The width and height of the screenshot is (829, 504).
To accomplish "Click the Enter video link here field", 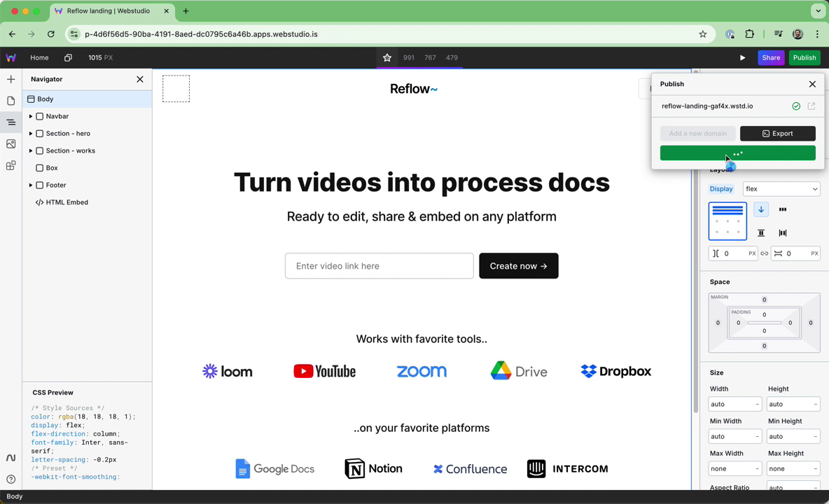I will click(x=379, y=266).
